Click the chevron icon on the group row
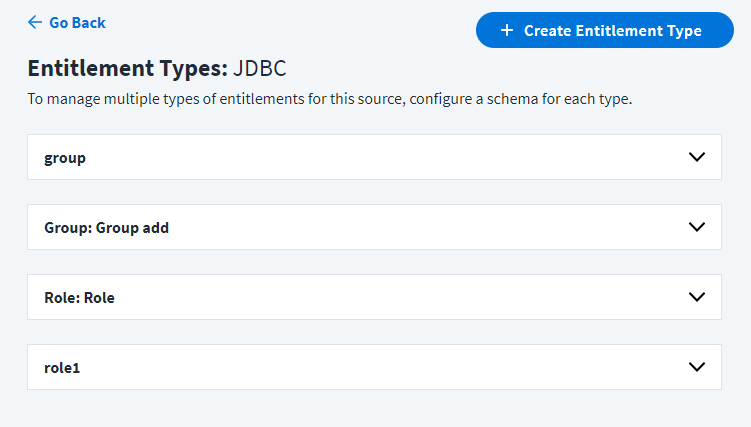751x427 pixels. pyautogui.click(x=696, y=157)
